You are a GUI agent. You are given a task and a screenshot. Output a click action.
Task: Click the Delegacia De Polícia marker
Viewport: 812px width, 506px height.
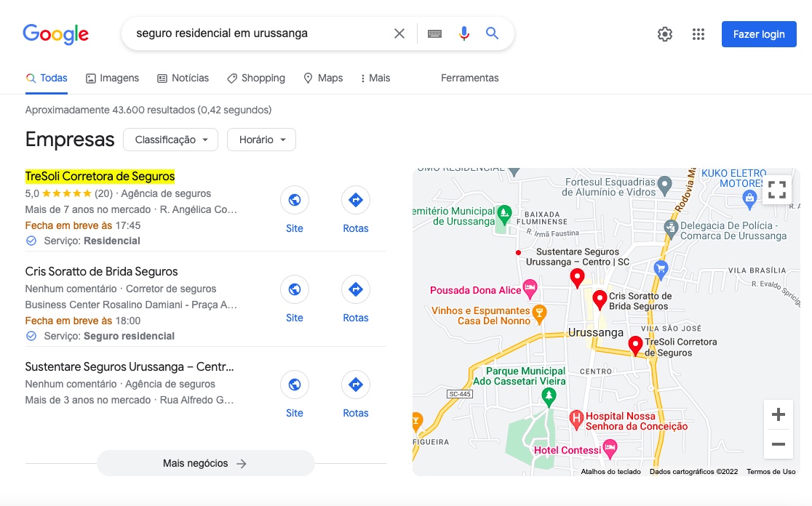click(x=671, y=228)
